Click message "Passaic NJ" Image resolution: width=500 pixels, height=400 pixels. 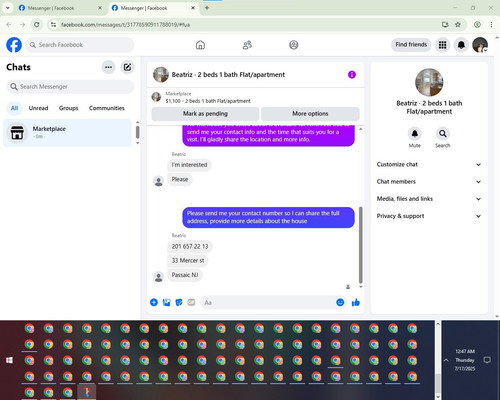point(185,275)
